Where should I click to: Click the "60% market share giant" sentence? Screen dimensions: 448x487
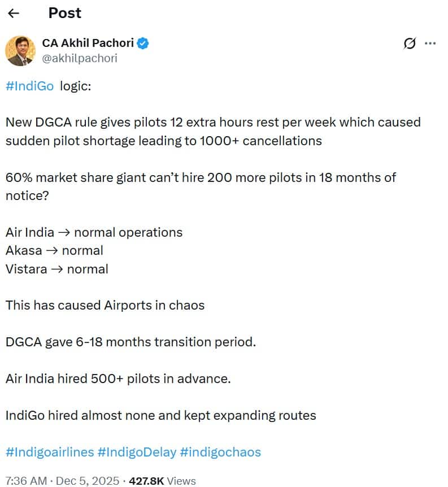[x=201, y=186]
